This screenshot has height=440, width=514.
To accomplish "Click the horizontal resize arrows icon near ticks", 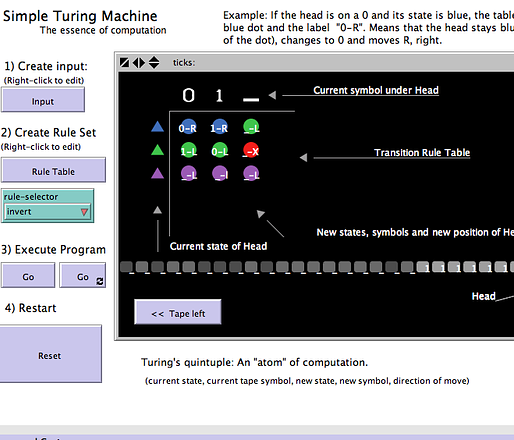I will coord(139,62).
